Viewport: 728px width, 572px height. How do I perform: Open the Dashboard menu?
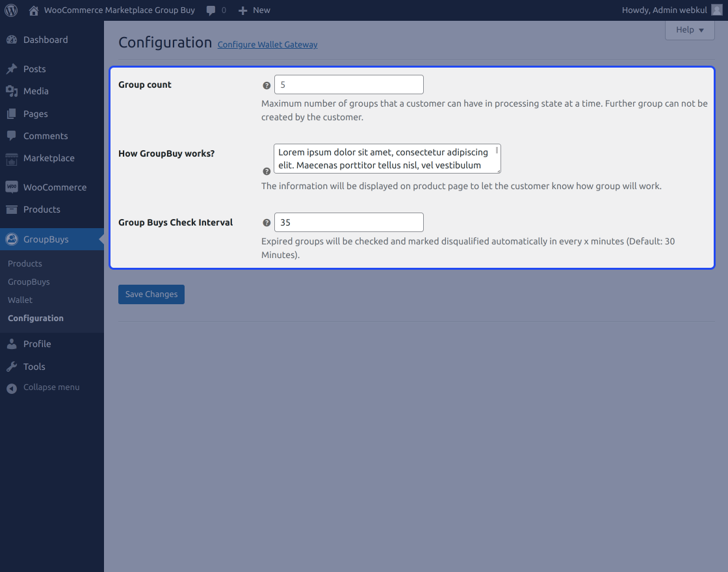pos(45,40)
